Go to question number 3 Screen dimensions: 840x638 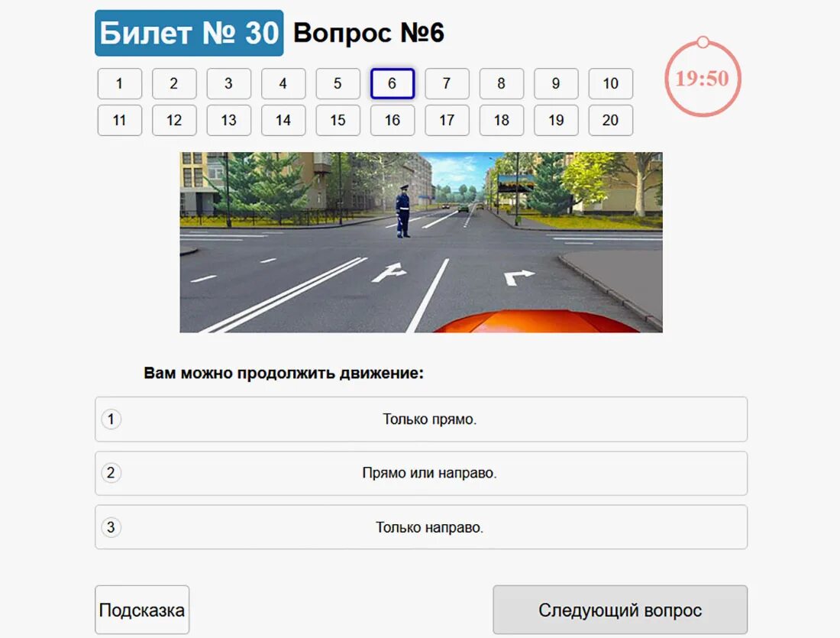pos(229,83)
